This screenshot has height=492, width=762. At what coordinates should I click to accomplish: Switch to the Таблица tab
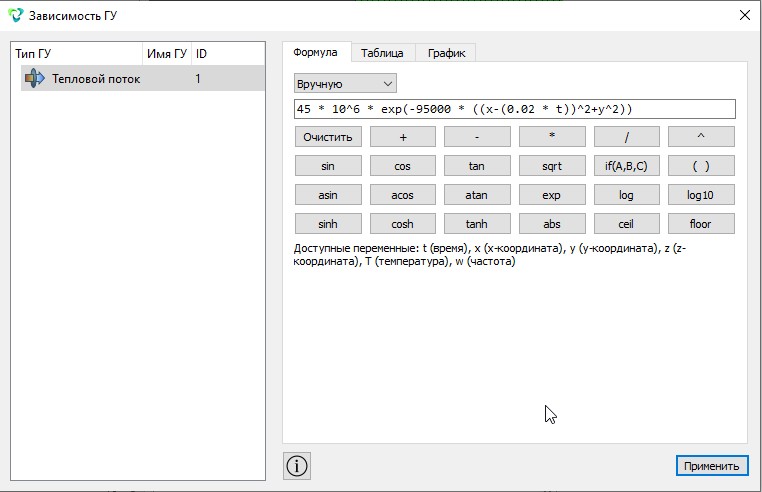point(382,53)
